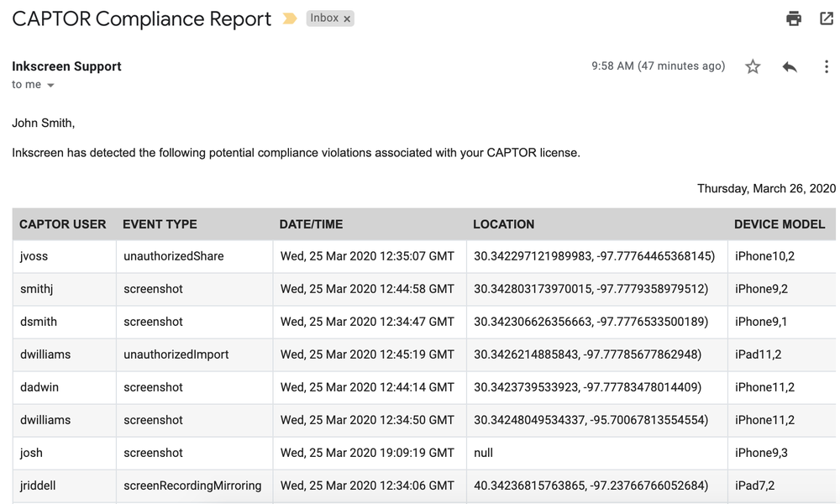Click the yellow label icon beside the subject
The image size is (840, 504).
pos(289,18)
